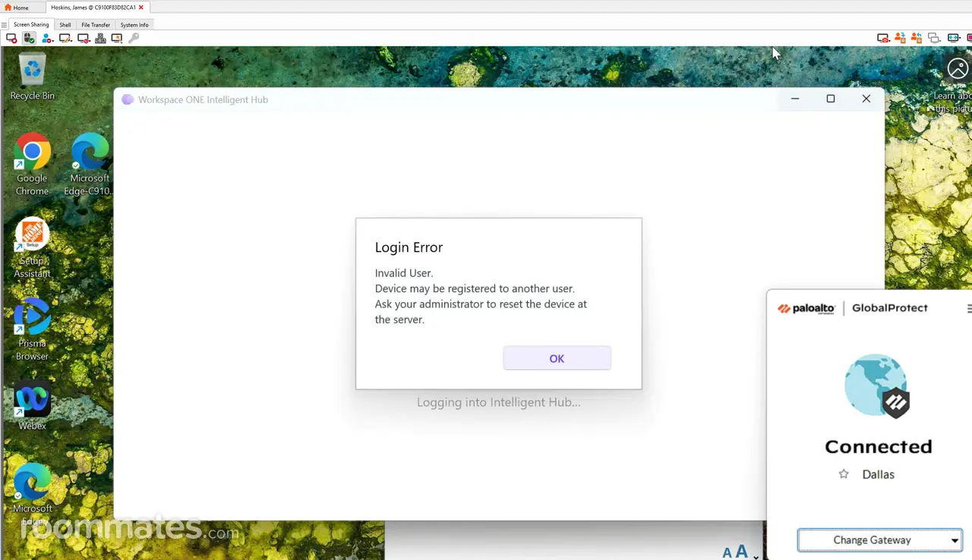The image size is (972, 560).
Task: Minimize the Workspace ONE Intelligent Hub window
Action: pyautogui.click(x=795, y=99)
